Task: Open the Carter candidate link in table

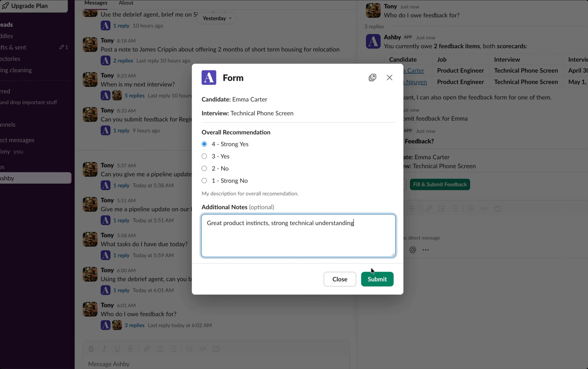Action: pos(414,71)
